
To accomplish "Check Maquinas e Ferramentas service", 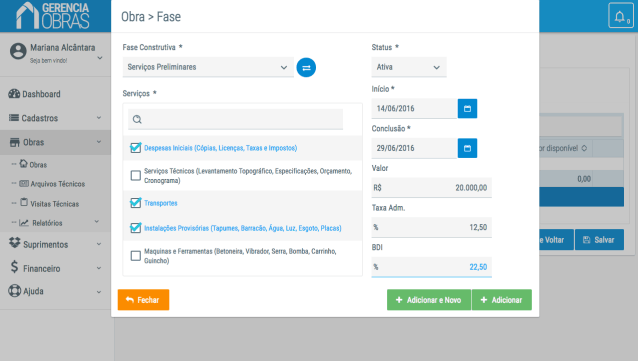I will (x=135, y=256).
